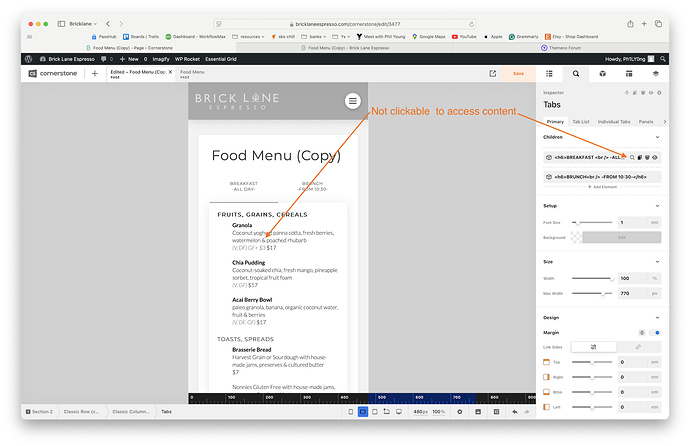Select the BRUNCH tab in page preview
The height and width of the screenshot is (446, 690).
312,186
